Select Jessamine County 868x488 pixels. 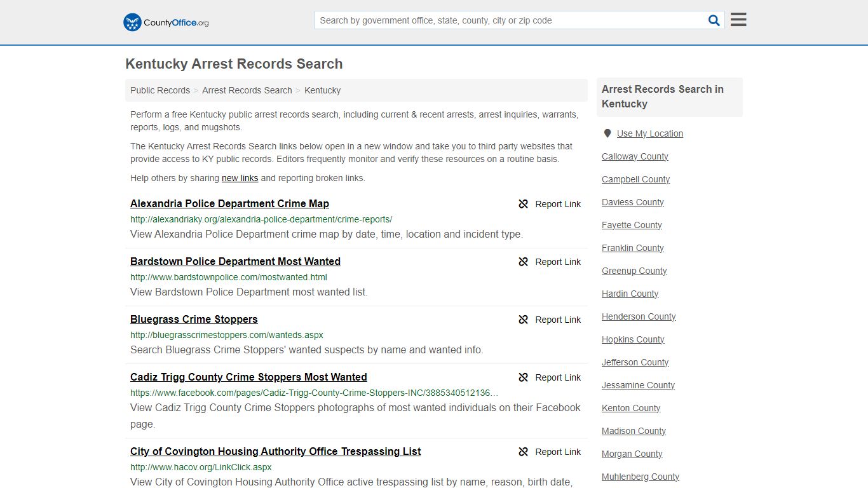point(638,385)
